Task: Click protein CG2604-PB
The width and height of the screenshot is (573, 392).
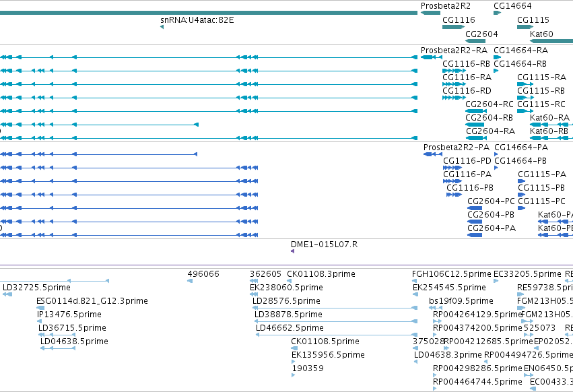Action: (475, 222)
